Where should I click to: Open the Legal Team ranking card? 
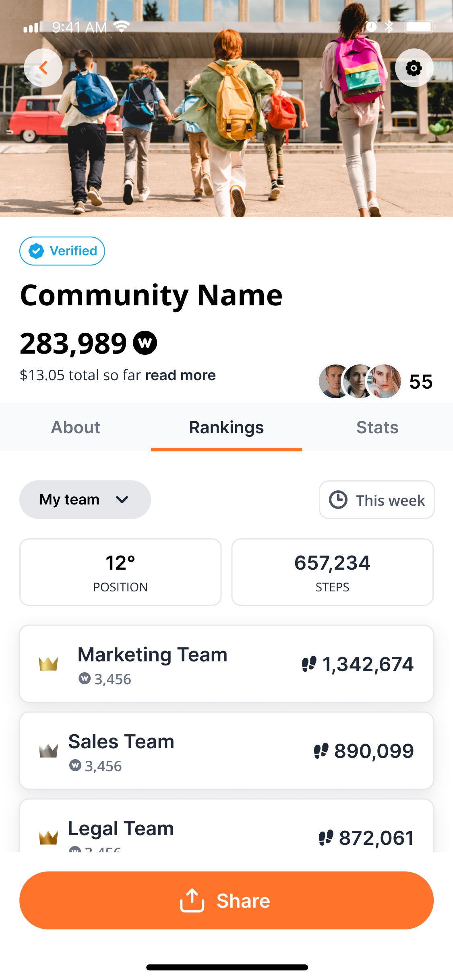point(226,826)
